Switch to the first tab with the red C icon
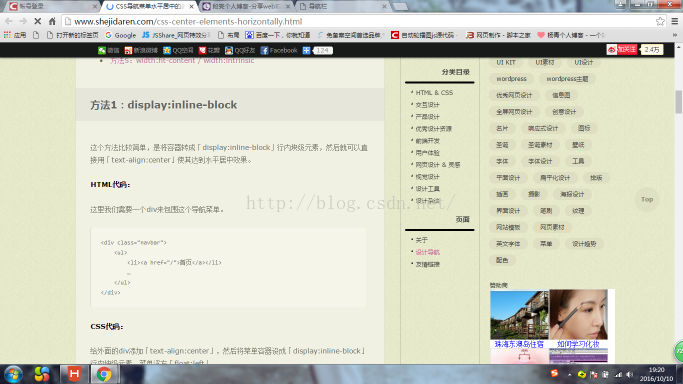This screenshot has height=384, width=683. (51, 7)
